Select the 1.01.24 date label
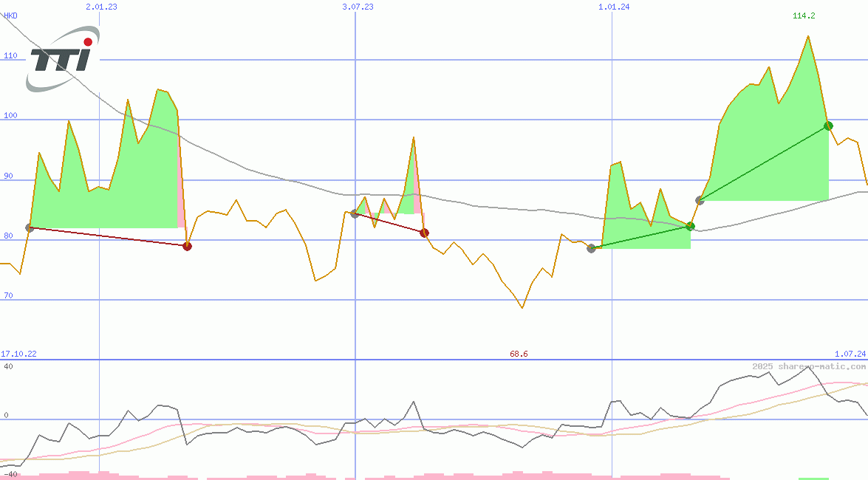Screen dimensions: 868x480 coord(614,7)
